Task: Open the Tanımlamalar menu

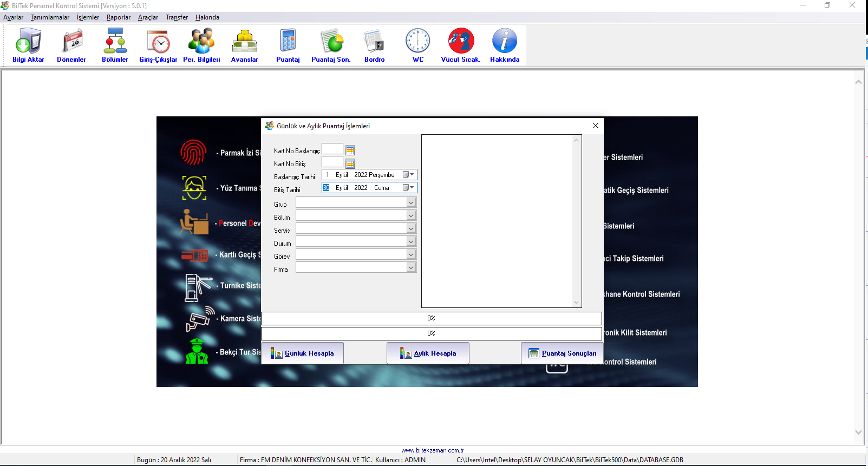Action: coord(50,17)
